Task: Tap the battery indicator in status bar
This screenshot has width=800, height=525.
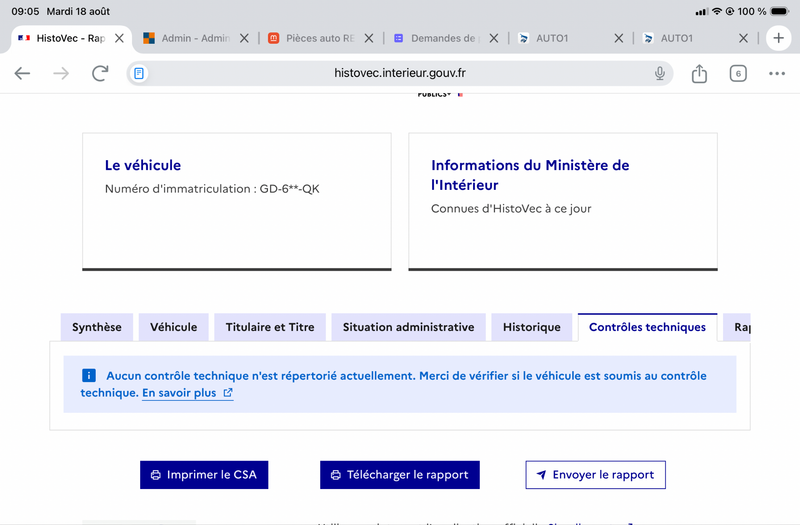Action: (780, 11)
